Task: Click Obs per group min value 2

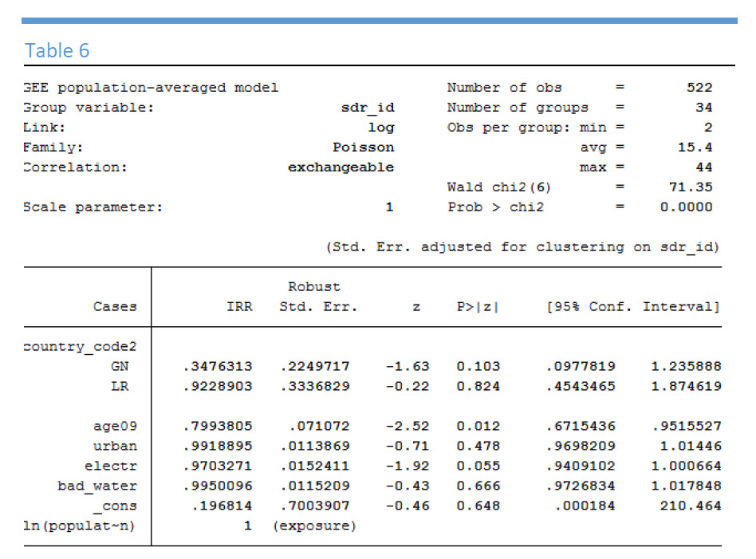Action: tap(708, 128)
